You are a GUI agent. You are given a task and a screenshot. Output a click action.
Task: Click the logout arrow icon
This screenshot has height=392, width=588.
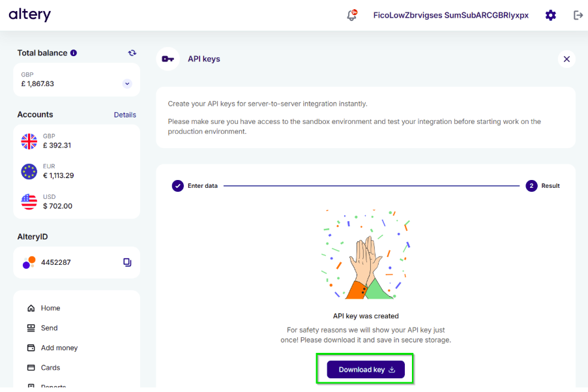click(578, 16)
